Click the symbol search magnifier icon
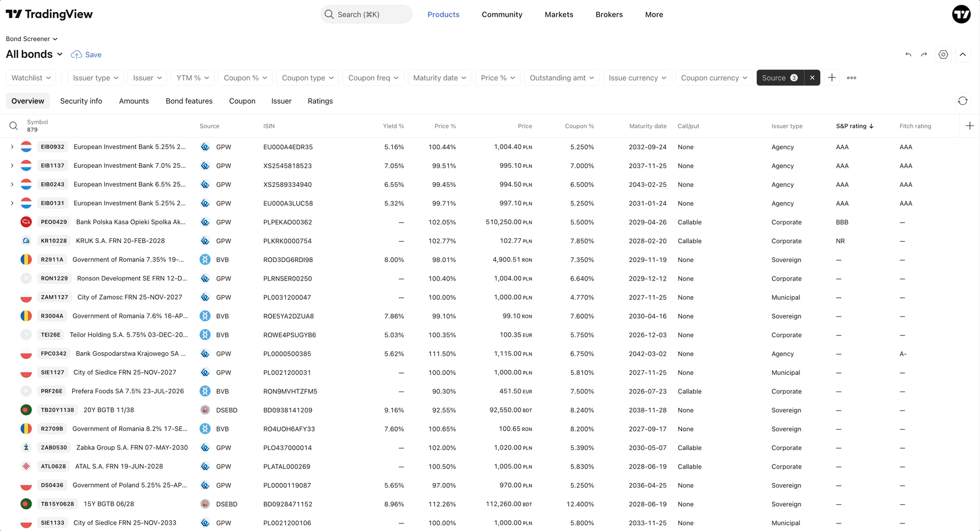 pyautogui.click(x=13, y=126)
